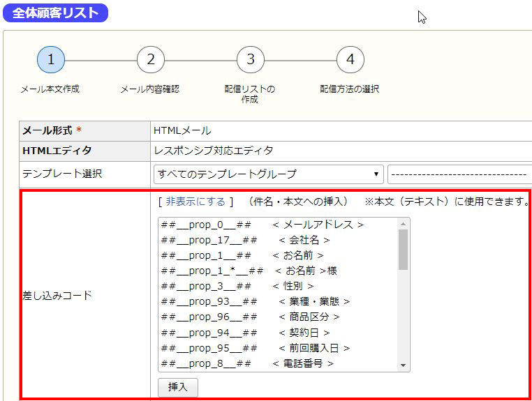The width and height of the screenshot is (532, 401).
Task: Click the code list scroll up arrow
Action: (x=403, y=224)
